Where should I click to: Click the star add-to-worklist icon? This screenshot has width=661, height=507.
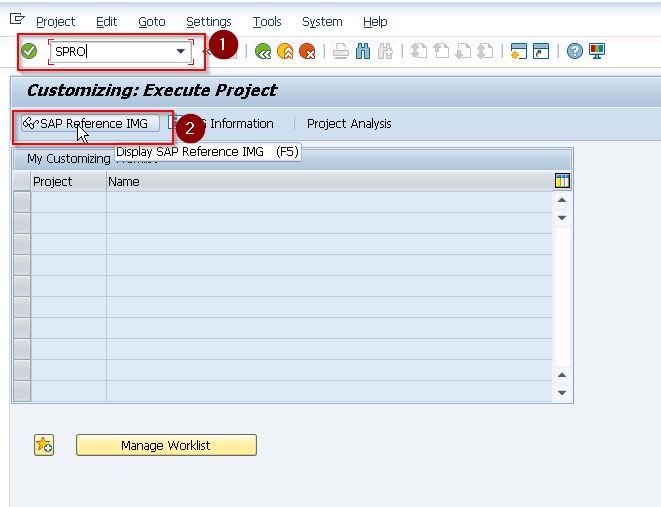coord(44,445)
